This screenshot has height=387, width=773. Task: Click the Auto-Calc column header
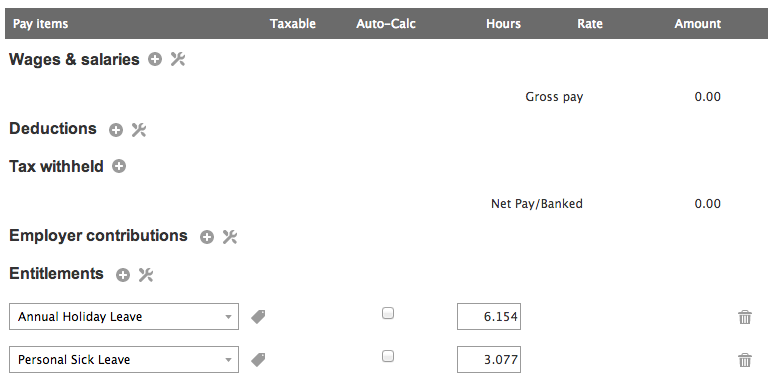[x=386, y=24]
